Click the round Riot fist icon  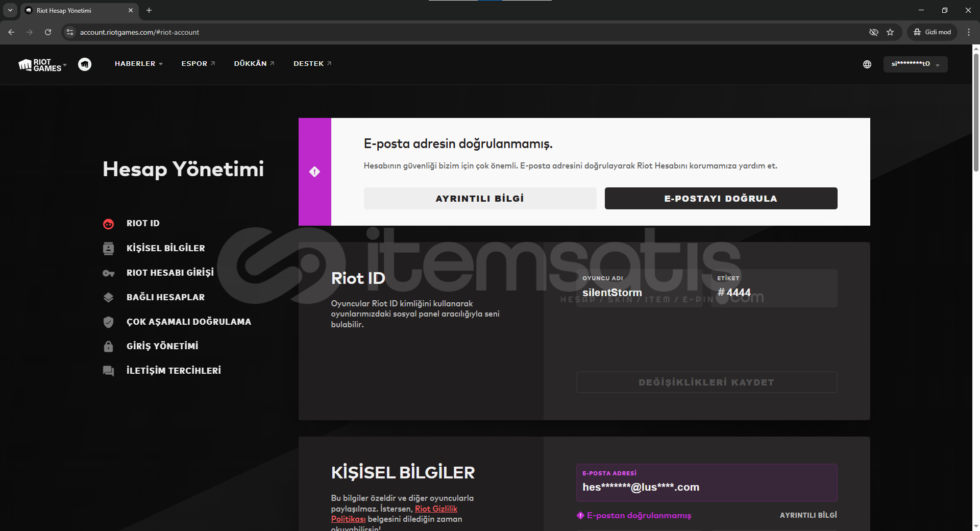pos(85,64)
